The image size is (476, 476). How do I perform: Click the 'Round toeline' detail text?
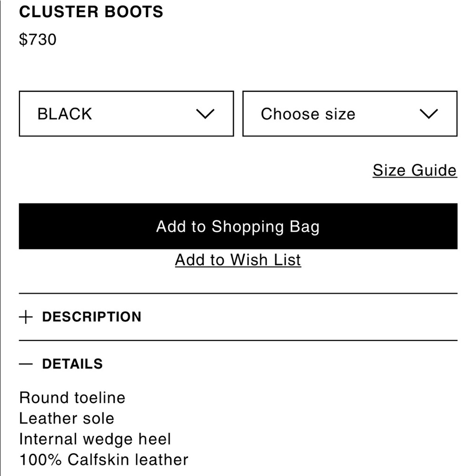click(x=71, y=397)
